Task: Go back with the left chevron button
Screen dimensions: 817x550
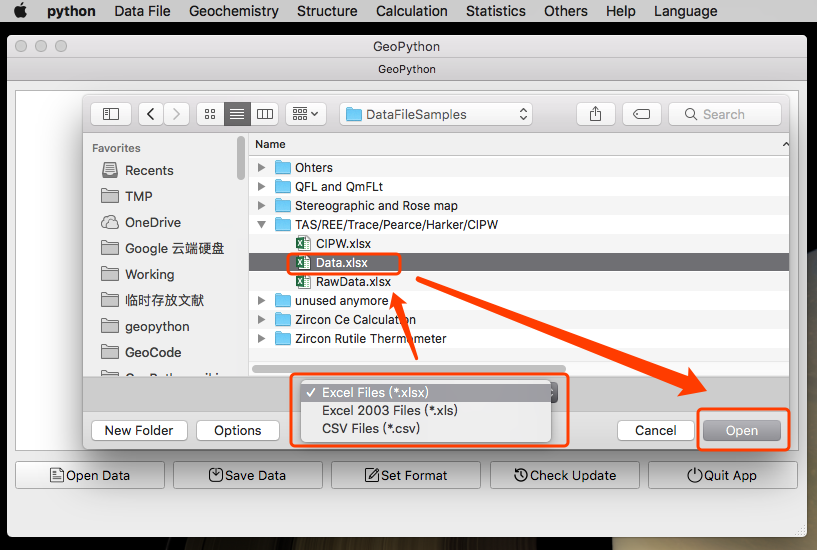Action: click(x=151, y=114)
